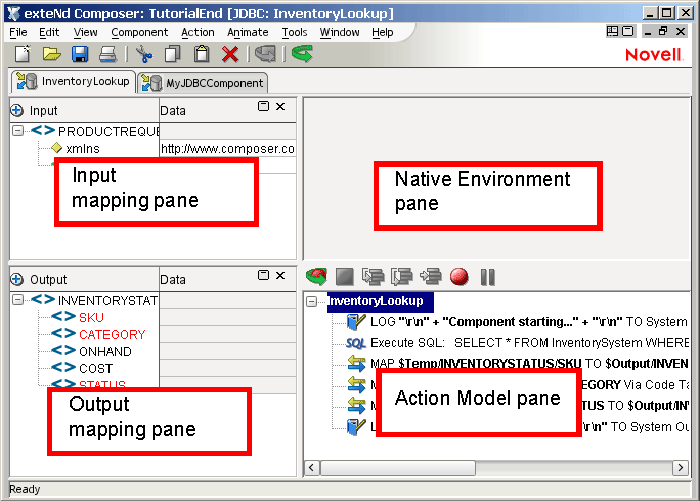Screen dimensions: 700x501
Task: Stop animation with the gray square button
Action: click(x=345, y=277)
